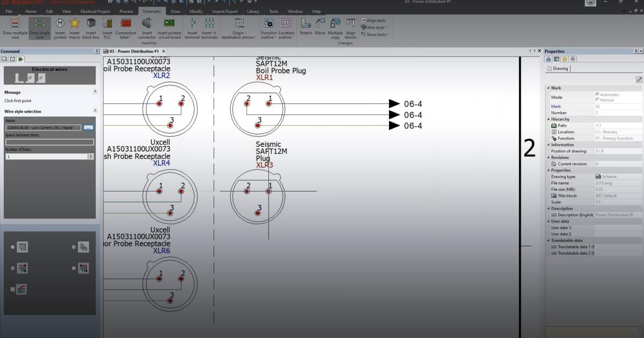Open the Electrical Project menu

click(x=95, y=11)
